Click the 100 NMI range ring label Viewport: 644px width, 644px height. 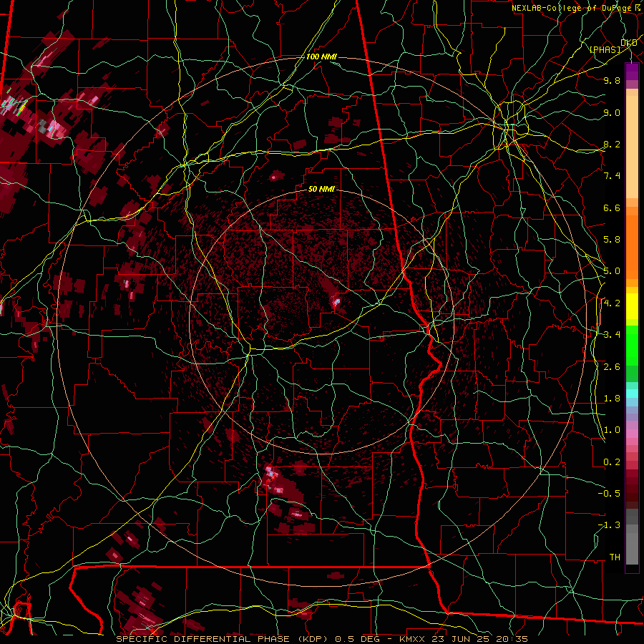click(321, 57)
